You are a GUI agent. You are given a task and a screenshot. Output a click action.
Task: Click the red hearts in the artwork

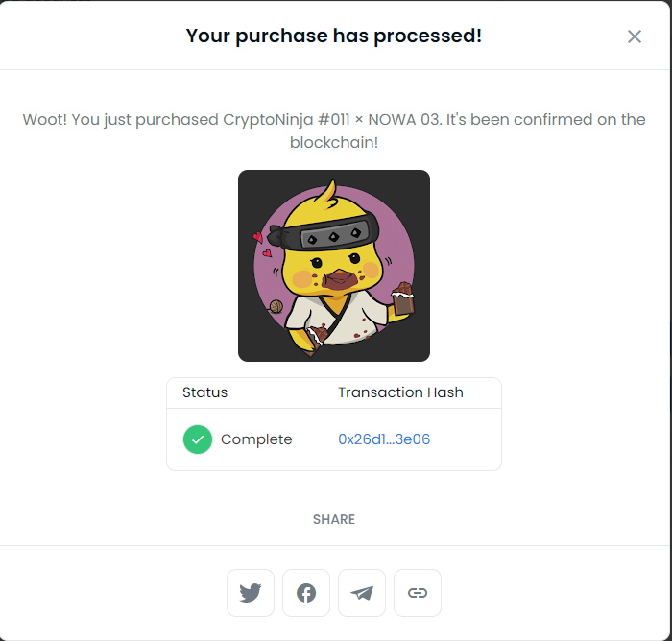(x=259, y=242)
